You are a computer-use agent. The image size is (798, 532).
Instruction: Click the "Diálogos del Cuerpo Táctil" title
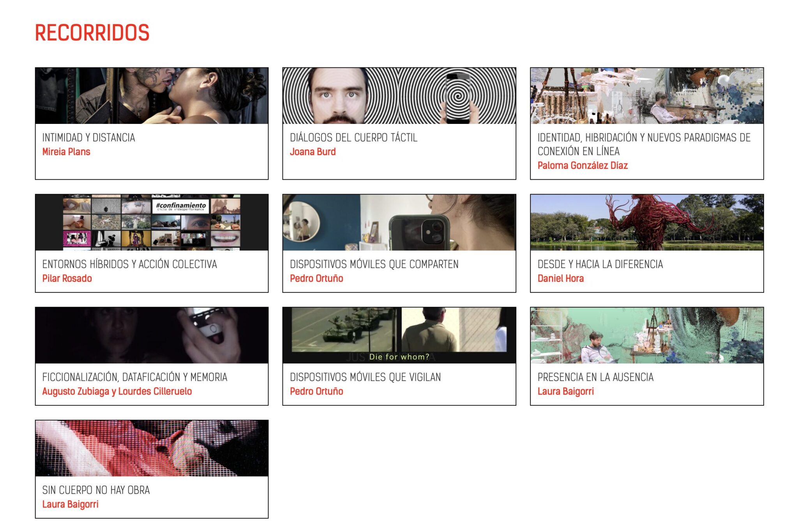pyautogui.click(x=353, y=138)
